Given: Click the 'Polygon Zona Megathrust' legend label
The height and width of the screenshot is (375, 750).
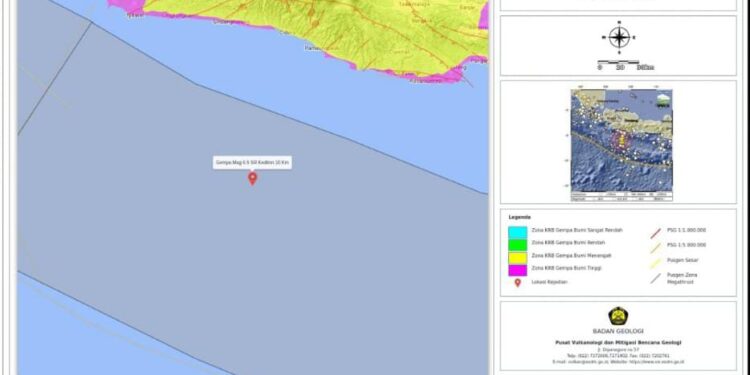Looking at the screenshot, I should [683, 278].
